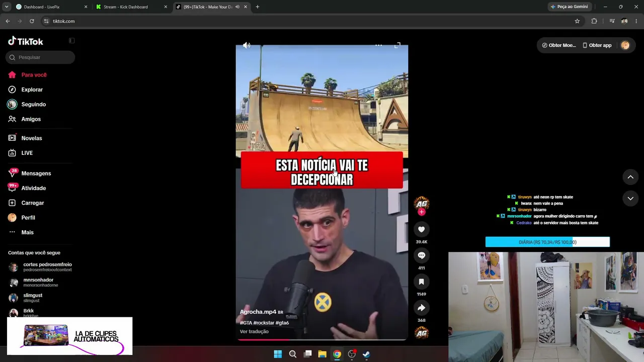Open the Agrocha.mp4 creator name link
Viewport: 644px width, 362px height.
coord(258,312)
